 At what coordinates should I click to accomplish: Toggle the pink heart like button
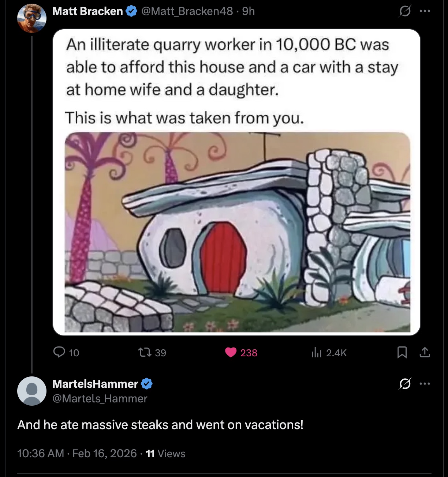(x=231, y=352)
